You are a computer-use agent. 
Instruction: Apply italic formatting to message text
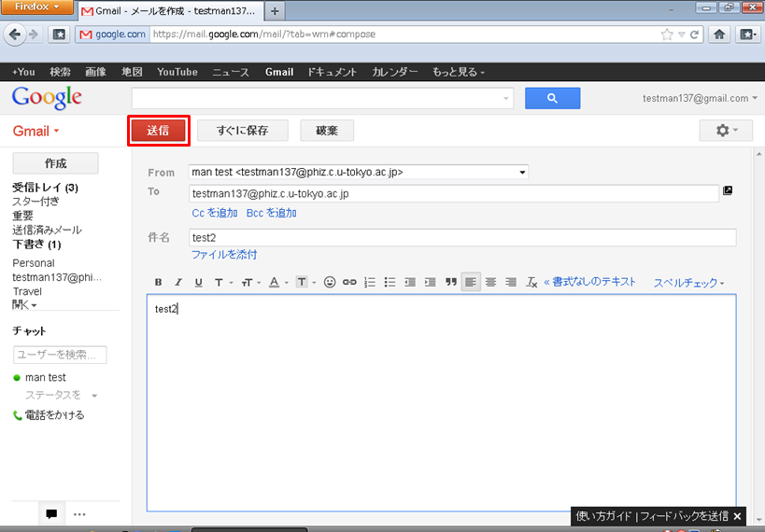click(x=178, y=282)
